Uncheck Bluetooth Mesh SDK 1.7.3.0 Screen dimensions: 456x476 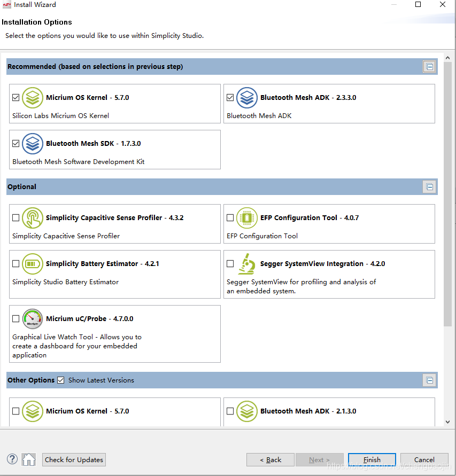pyautogui.click(x=16, y=143)
